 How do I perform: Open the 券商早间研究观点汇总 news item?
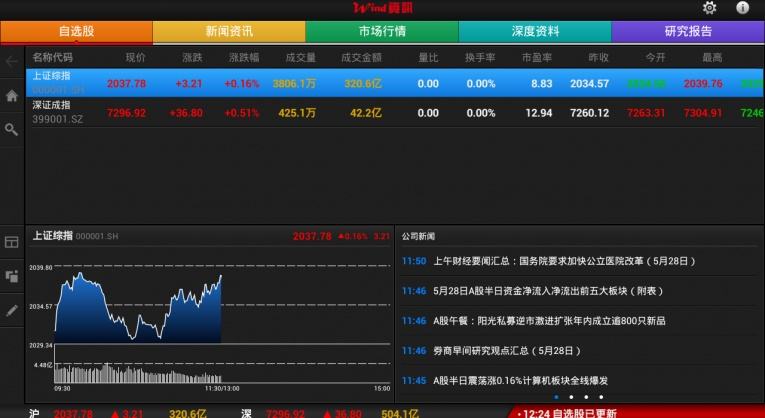[x=506, y=350]
